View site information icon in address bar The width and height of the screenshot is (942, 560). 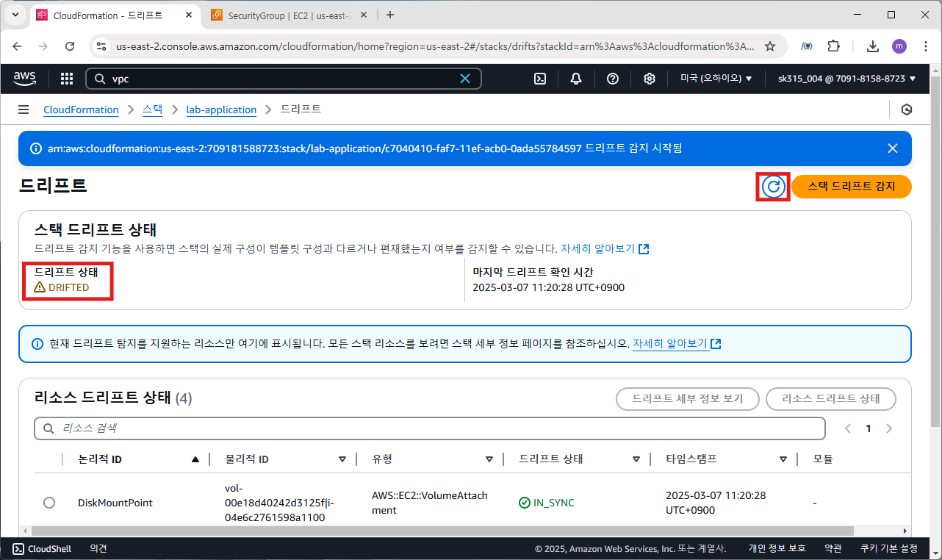click(x=102, y=46)
